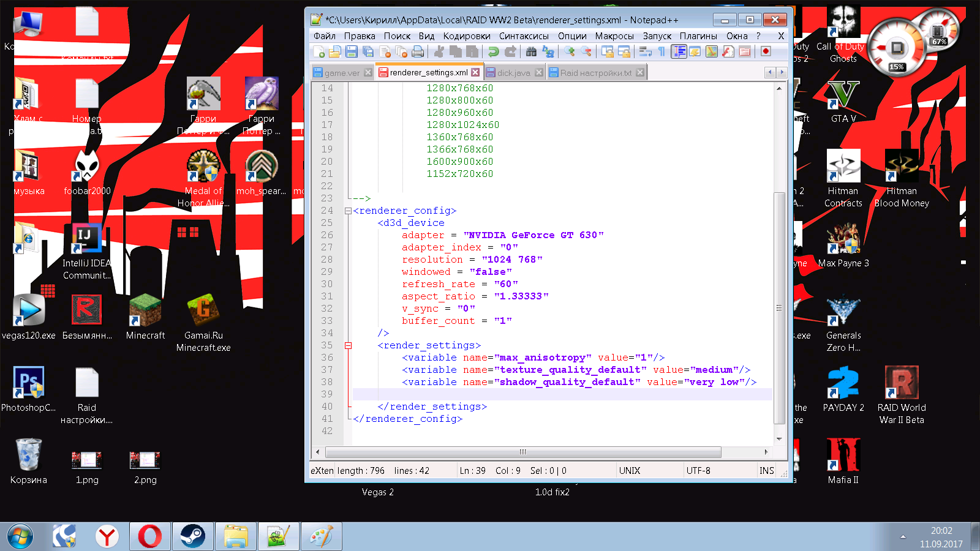Open the Windows Start button
The height and width of the screenshot is (551, 980).
pyautogui.click(x=20, y=536)
